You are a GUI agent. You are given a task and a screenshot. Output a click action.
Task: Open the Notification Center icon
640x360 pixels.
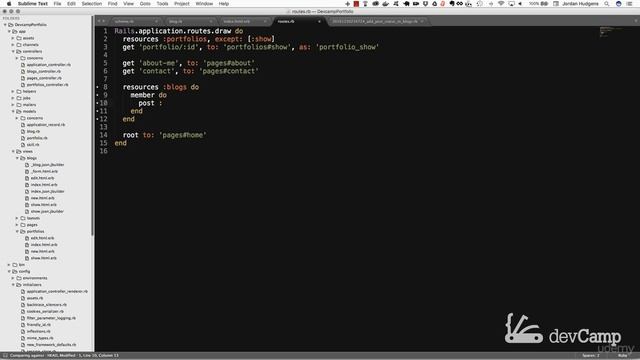coord(629,4)
